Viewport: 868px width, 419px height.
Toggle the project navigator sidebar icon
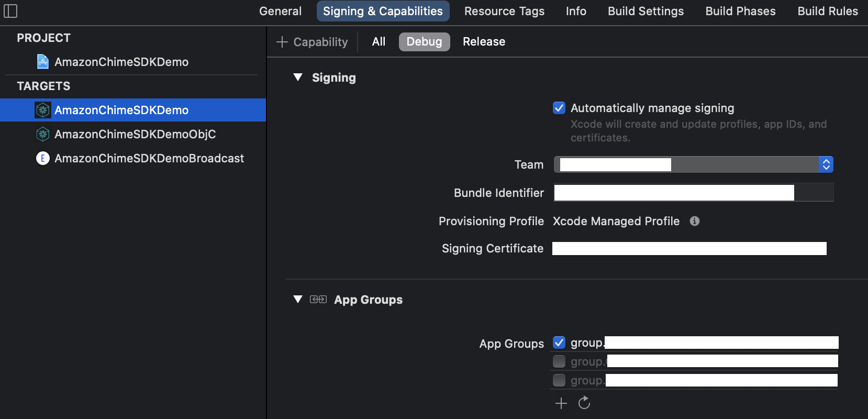[10, 11]
